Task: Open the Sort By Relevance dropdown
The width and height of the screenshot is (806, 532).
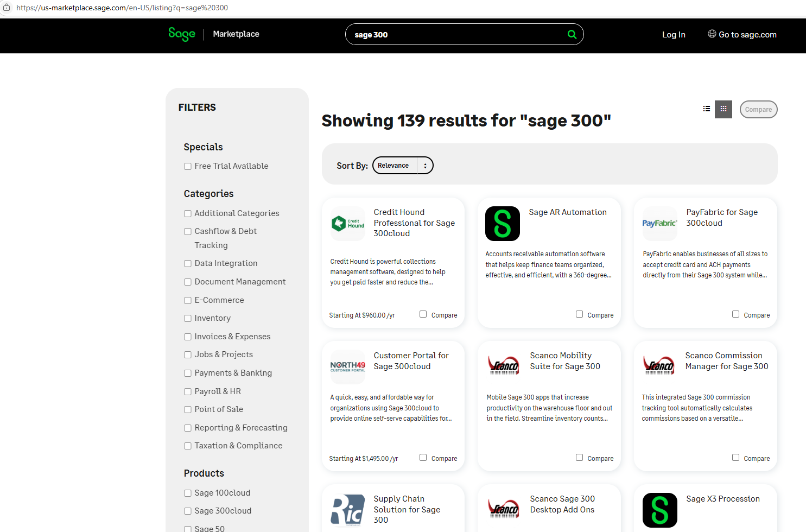Action: [x=403, y=166]
